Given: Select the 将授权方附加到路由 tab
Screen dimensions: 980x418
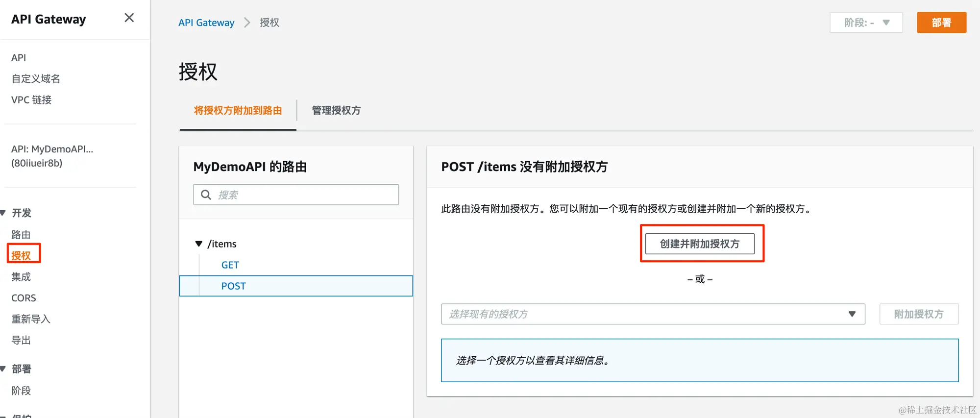Looking at the screenshot, I should [238, 110].
